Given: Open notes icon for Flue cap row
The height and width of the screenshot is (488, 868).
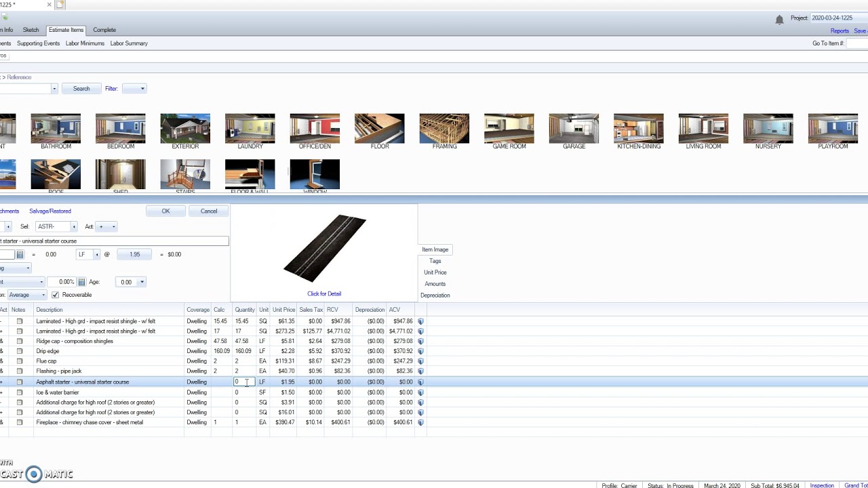Looking at the screenshot, I should coord(20,361).
